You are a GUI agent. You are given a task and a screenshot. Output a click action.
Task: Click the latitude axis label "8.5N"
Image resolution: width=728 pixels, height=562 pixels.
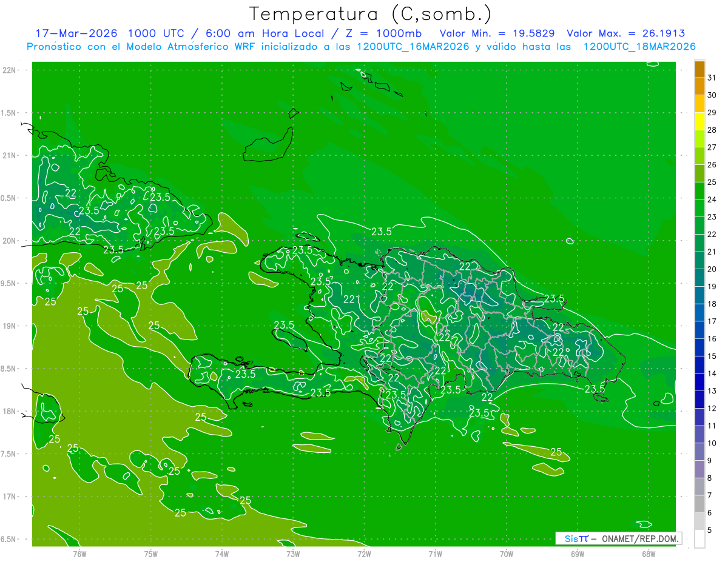point(9,369)
